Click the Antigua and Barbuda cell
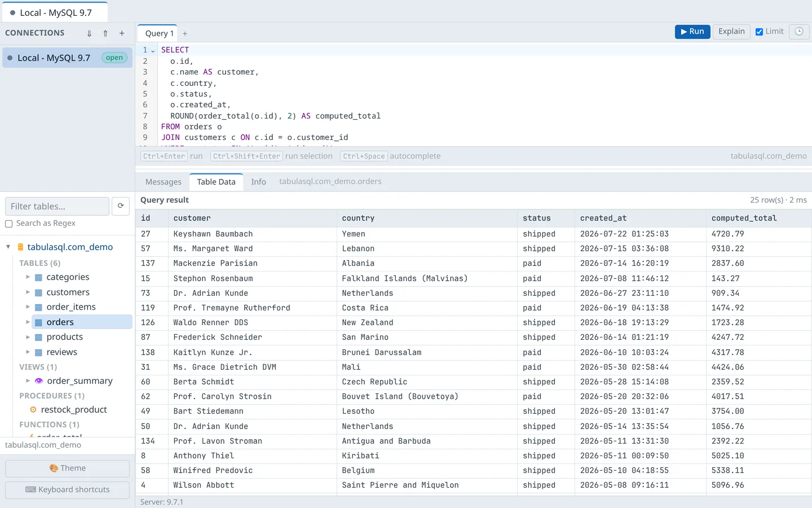Image resolution: width=812 pixels, height=508 pixels. [427, 441]
